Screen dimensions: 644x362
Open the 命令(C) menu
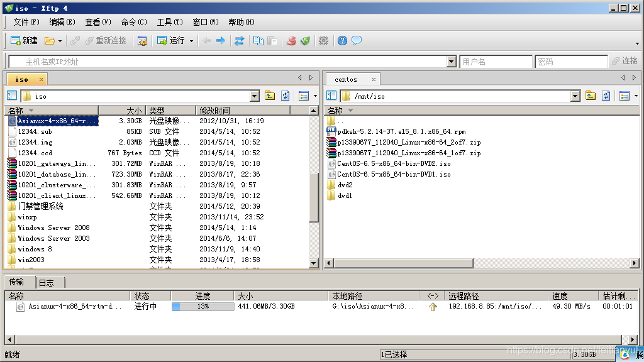tap(134, 22)
